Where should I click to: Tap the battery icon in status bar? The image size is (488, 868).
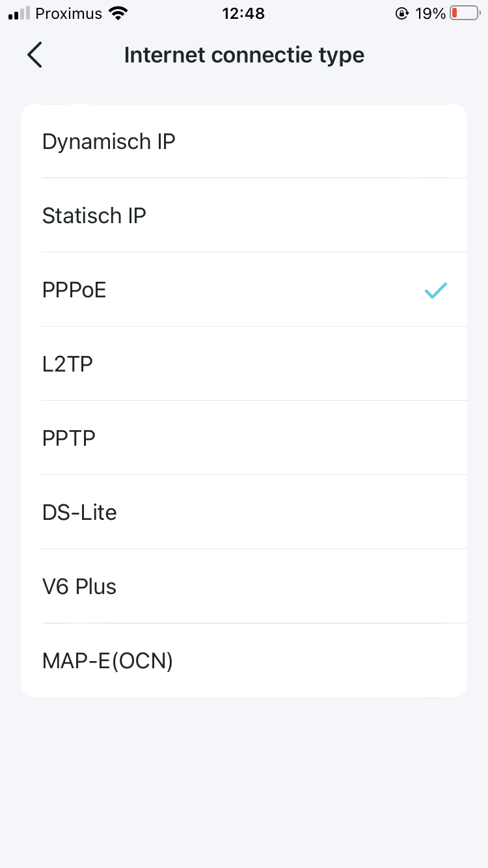click(x=464, y=14)
